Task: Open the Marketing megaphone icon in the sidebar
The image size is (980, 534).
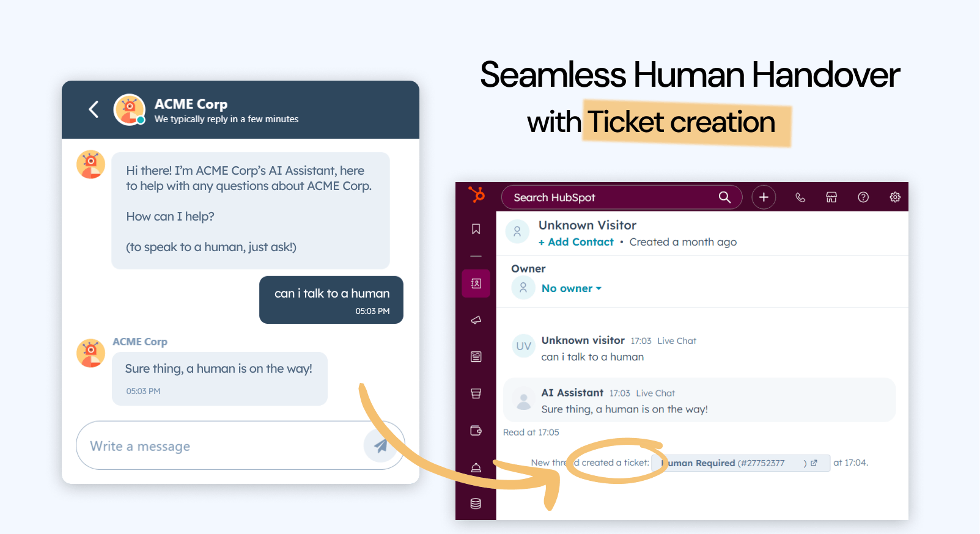Action: 476,320
